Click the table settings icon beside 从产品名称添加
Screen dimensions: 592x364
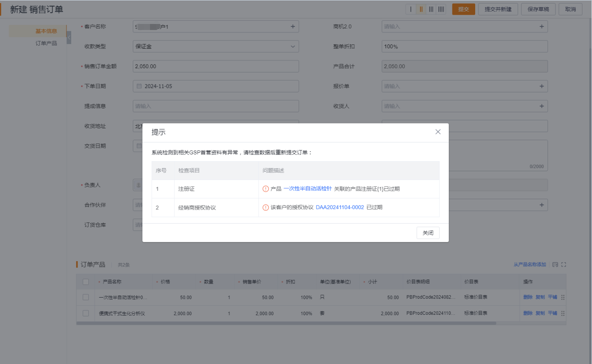click(555, 265)
